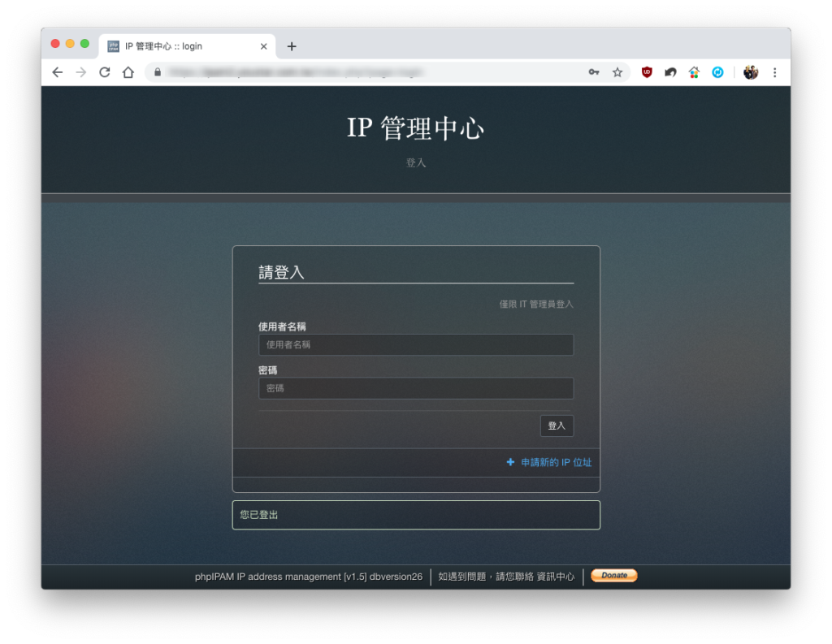Click the IP 管理中心 page title
832x644 pixels.
point(415,128)
